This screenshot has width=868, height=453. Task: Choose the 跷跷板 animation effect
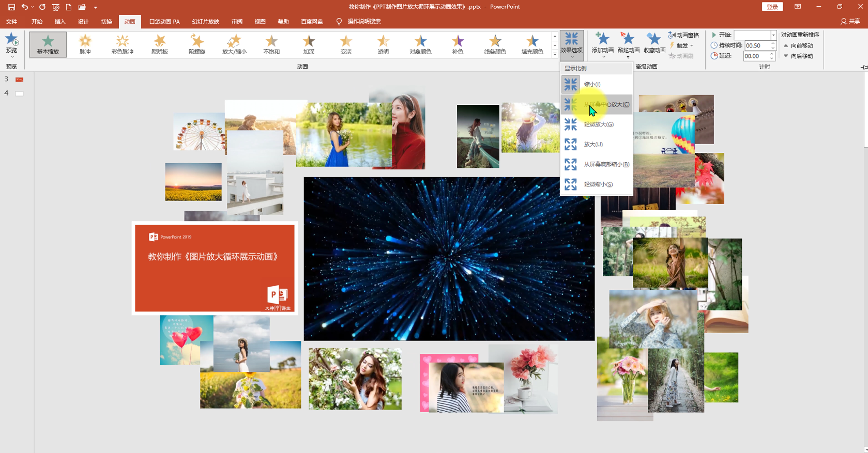tap(160, 44)
